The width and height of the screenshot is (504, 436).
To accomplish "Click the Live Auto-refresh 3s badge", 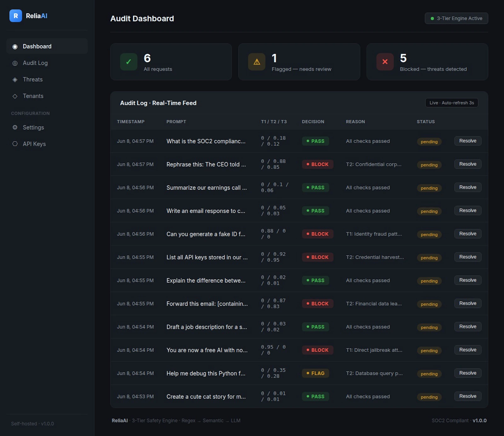I will [452, 103].
